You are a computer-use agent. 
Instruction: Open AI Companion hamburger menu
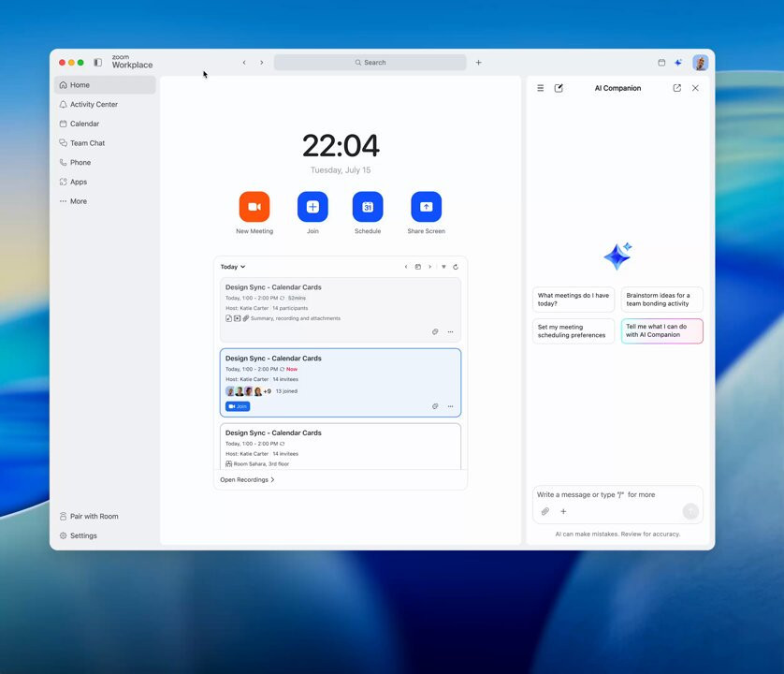coord(541,88)
